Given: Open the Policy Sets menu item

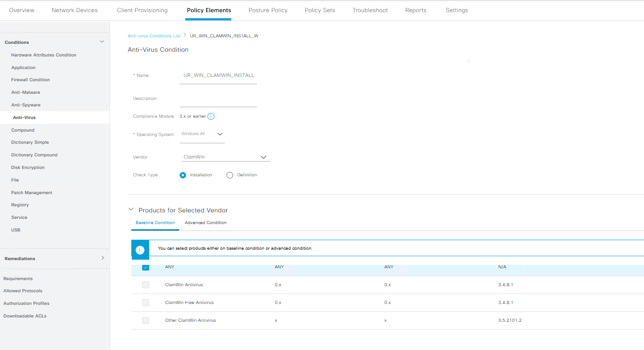Looking at the screenshot, I should (320, 10).
